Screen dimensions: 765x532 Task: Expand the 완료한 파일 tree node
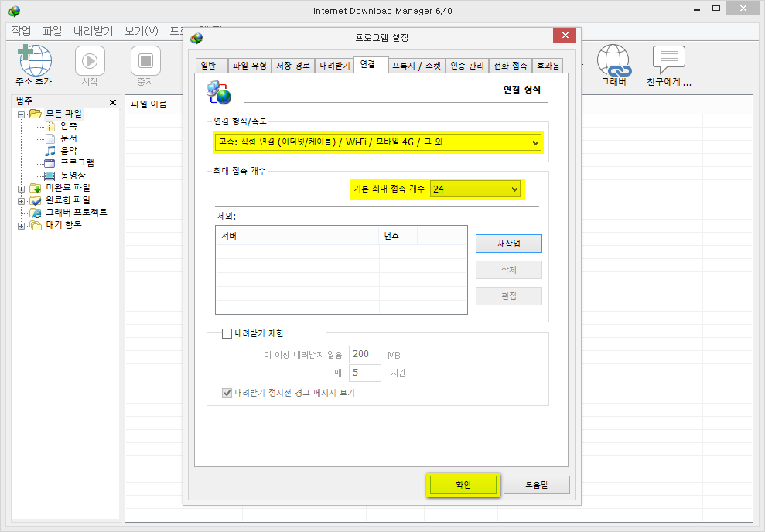[x=21, y=201]
